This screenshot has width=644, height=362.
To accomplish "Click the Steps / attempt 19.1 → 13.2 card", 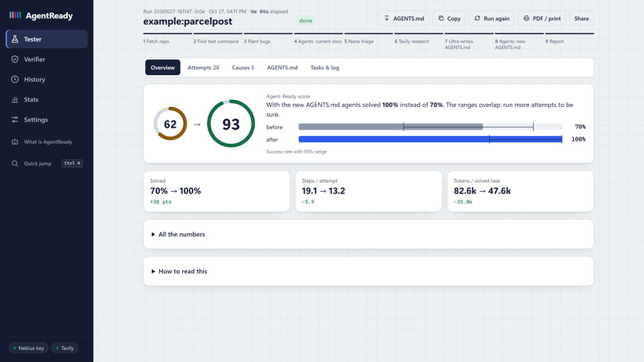I will click(x=368, y=192).
